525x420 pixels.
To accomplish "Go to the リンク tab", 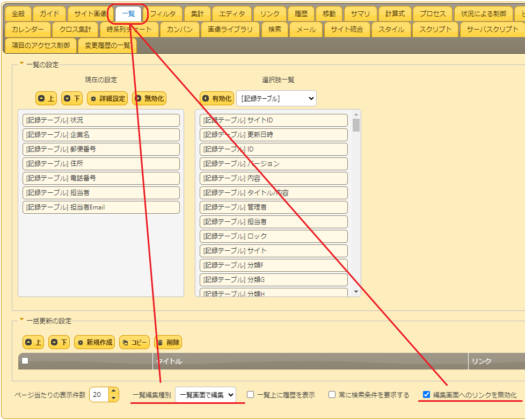I will 269,14.
